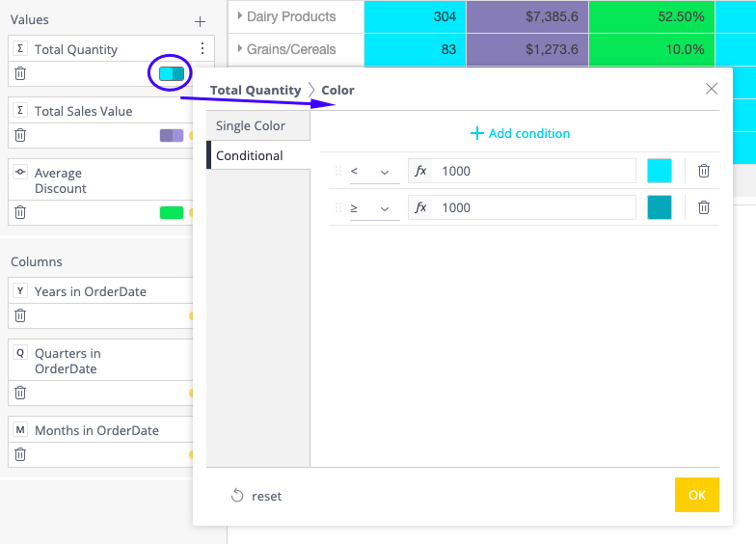Image resolution: width=756 pixels, height=544 pixels.
Task: Click the sigma icon of Total Sales Value
Action: coord(20,110)
